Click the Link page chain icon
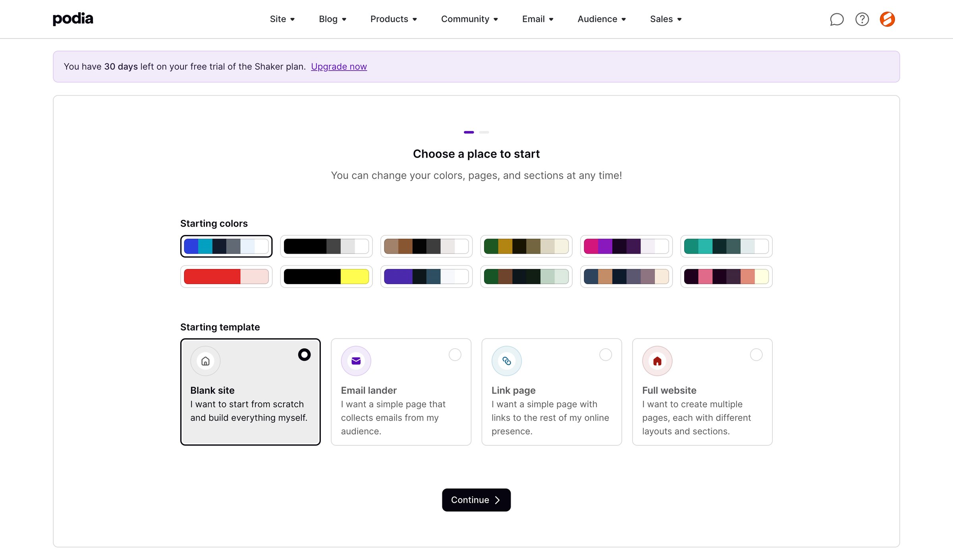 click(x=507, y=361)
